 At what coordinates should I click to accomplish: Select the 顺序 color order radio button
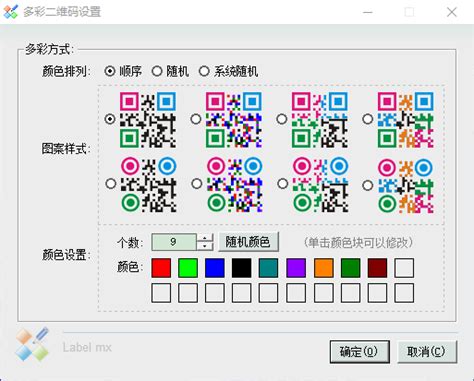pyautogui.click(x=110, y=71)
